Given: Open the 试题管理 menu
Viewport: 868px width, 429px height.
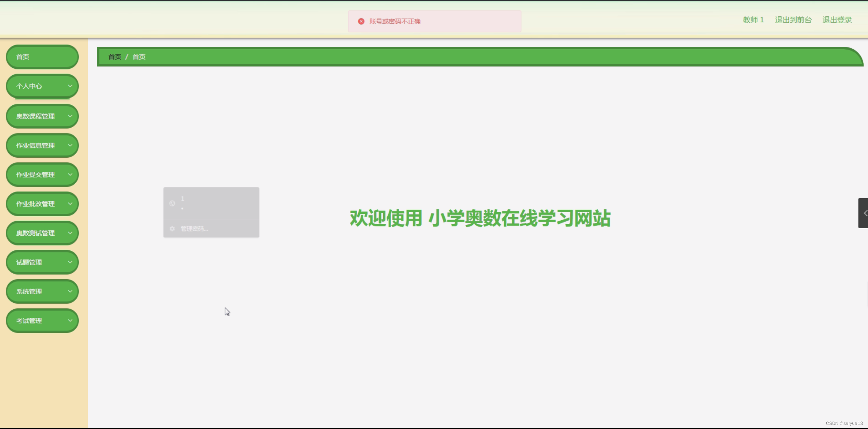Looking at the screenshot, I should coord(29,262).
